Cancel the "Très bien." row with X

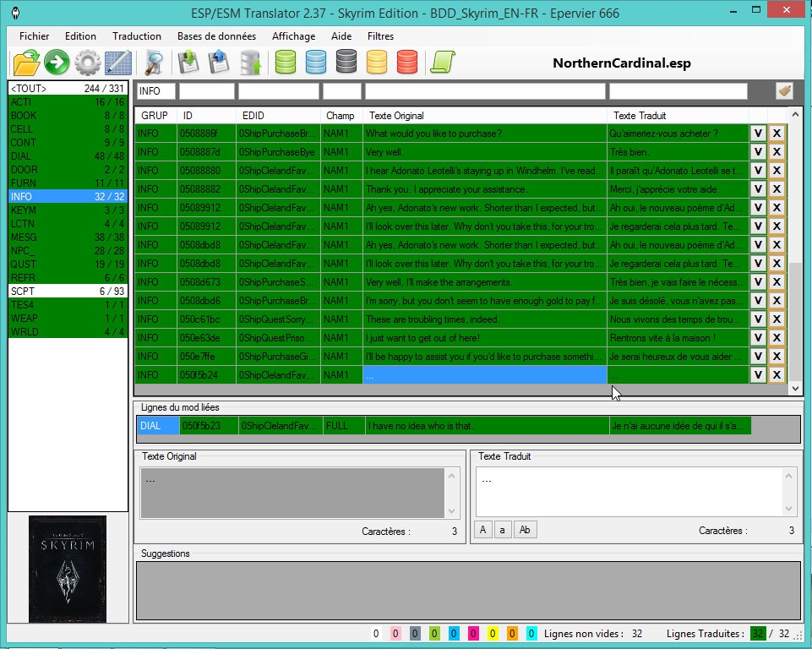(x=777, y=152)
